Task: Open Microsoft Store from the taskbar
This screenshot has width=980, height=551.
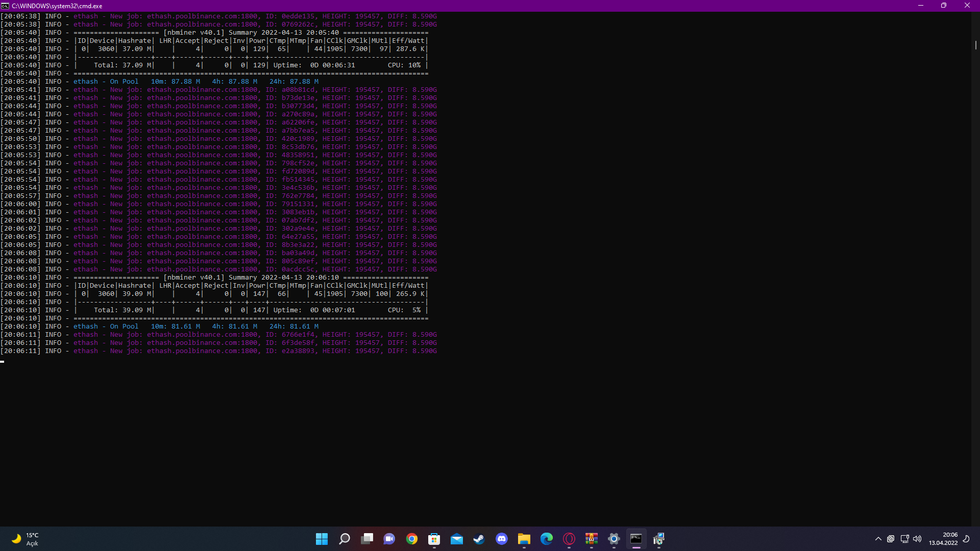Action: pos(434,539)
